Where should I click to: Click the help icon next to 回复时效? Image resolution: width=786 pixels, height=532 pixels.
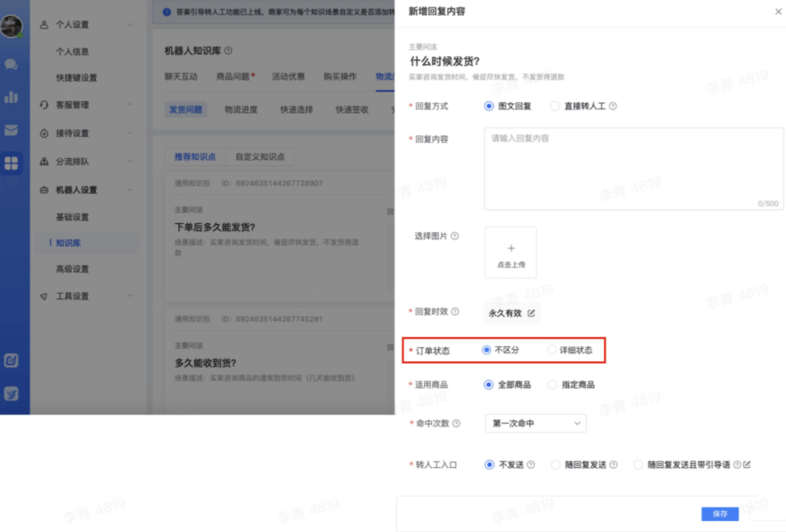[x=455, y=312]
